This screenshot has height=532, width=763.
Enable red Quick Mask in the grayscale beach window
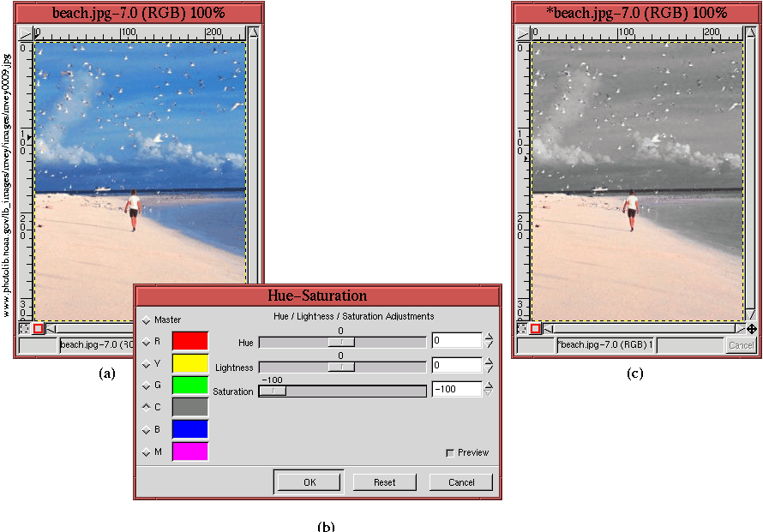535,328
